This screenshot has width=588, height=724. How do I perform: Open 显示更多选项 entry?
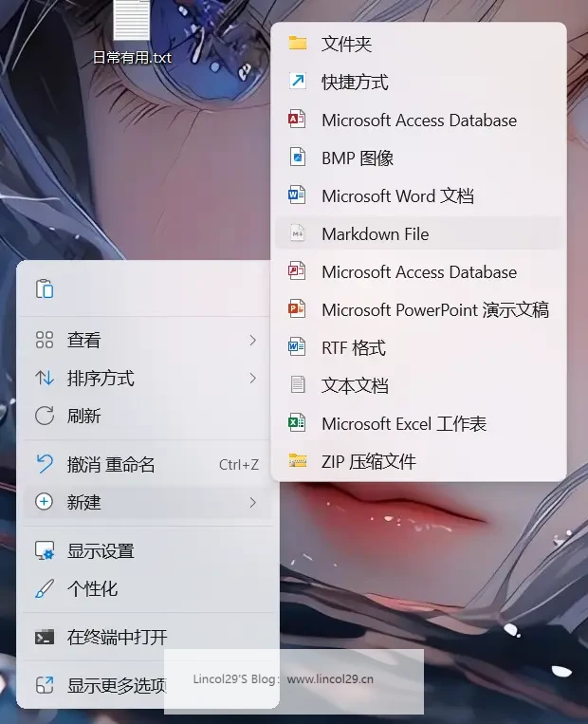click(116, 685)
